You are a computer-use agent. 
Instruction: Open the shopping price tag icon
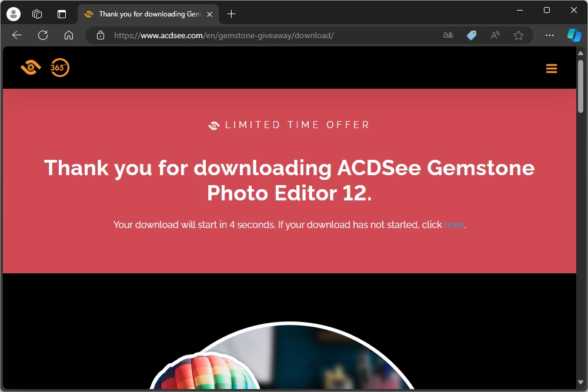click(472, 35)
